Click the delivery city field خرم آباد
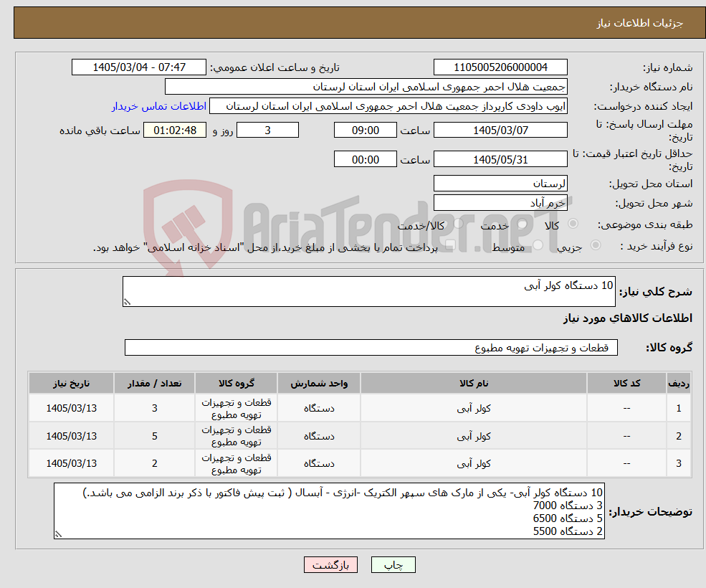Viewport: 706px width, 588px height. pyautogui.click(x=500, y=203)
